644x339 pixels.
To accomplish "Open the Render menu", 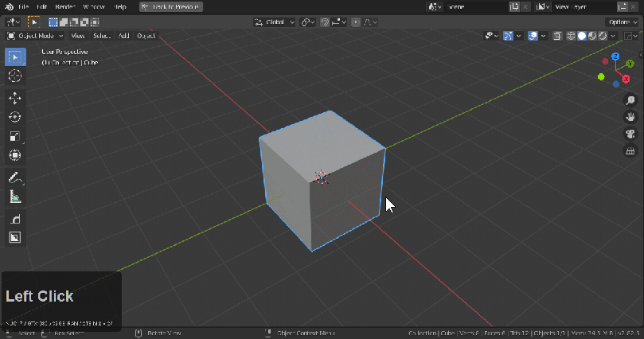I will (x=65, y=6).
